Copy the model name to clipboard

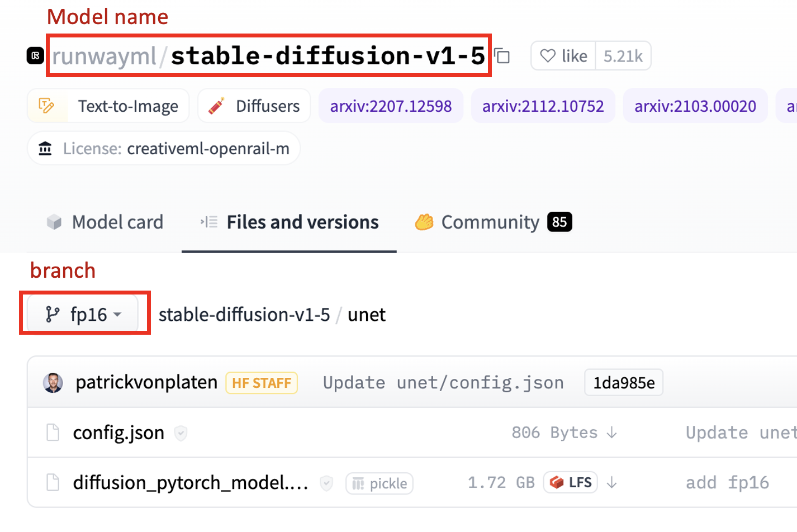tap(501, 56)
